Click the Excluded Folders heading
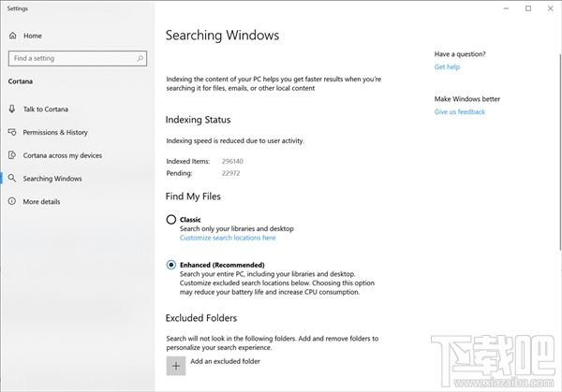Image resolution: width=562 pixels, height=392 pixels. [201, 318]
